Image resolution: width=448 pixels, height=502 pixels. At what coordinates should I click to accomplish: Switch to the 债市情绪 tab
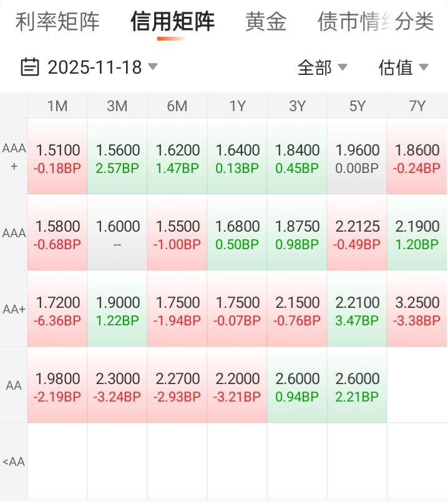(x=354, y=22)
